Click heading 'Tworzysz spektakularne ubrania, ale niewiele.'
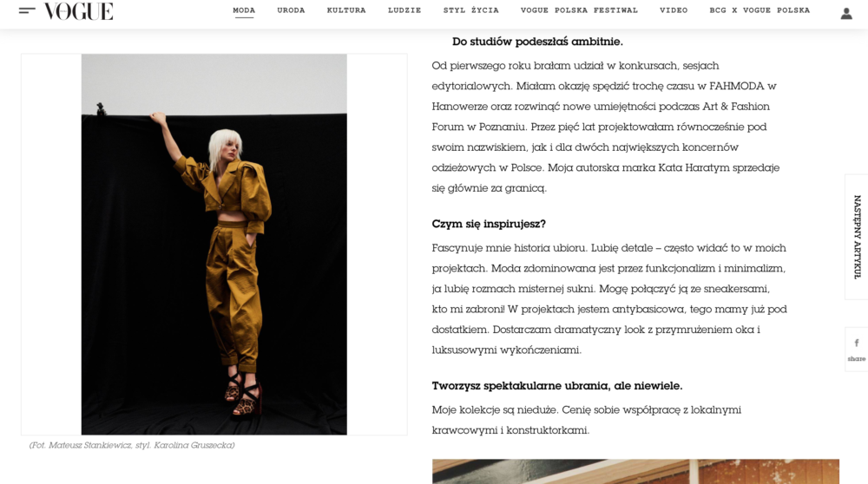Screen dimensions: 868x484 557,386
